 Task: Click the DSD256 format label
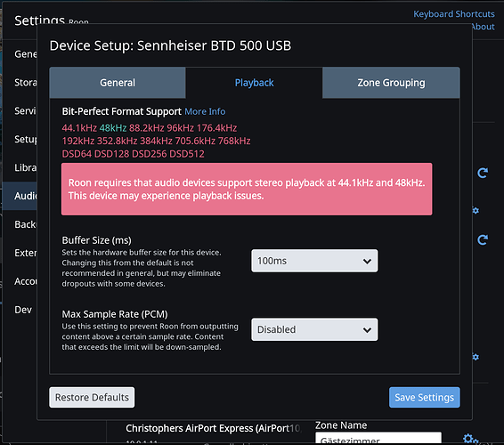(150, 154)
